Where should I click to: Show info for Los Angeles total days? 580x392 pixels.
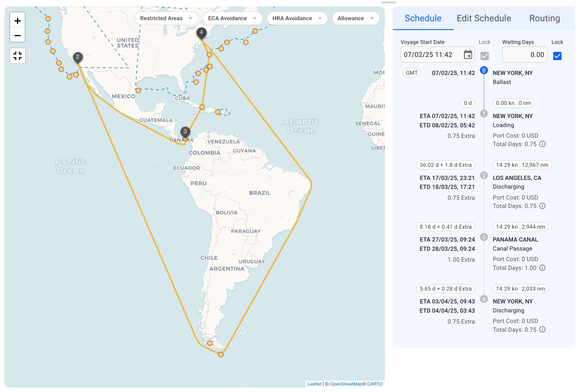542,206
